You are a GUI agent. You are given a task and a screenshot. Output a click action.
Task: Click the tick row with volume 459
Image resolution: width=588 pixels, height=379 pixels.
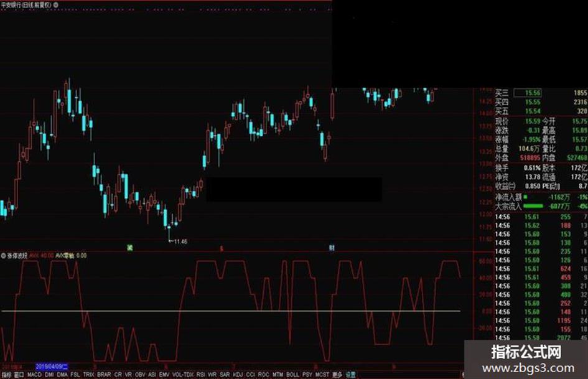pyautogui.click(x=541, y=278)
